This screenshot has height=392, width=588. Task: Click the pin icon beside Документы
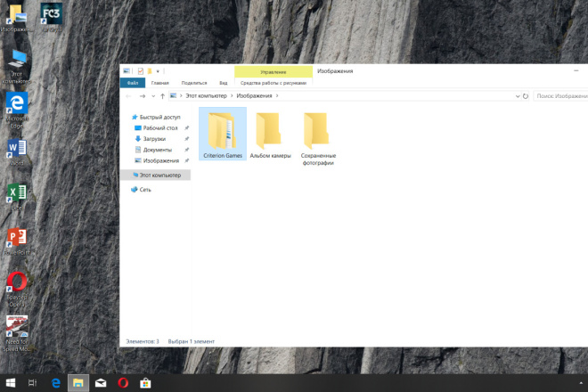point(186,150)
